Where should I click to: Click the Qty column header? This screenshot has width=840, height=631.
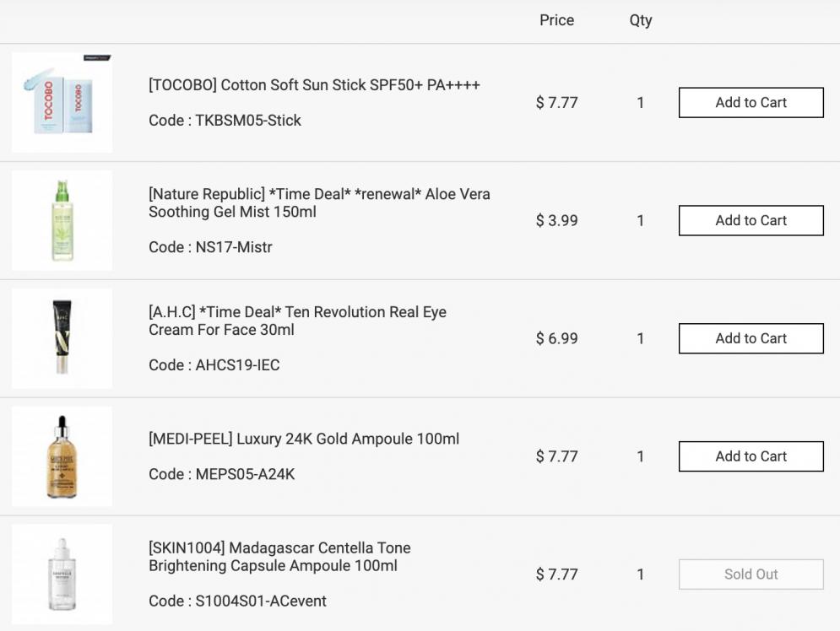point(640,21)
